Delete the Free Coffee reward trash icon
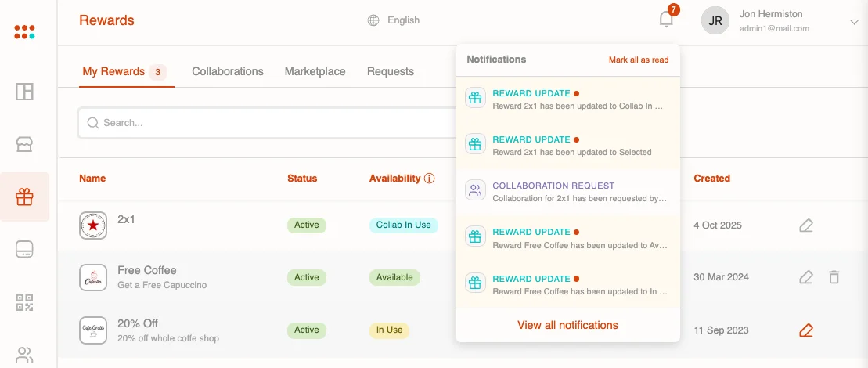Viewport: 868px width, 368px height. coord(834,277)
